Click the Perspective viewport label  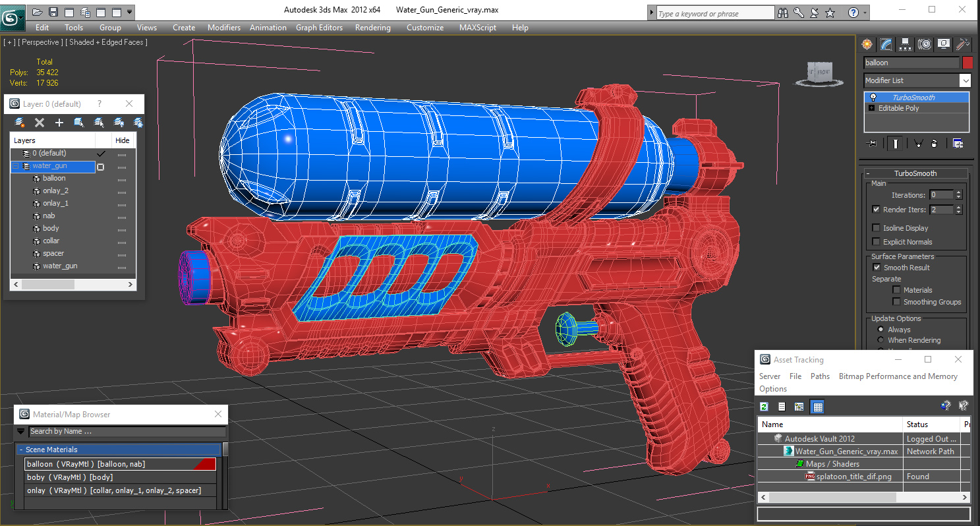pyautogui.click(x=41, y=42)
